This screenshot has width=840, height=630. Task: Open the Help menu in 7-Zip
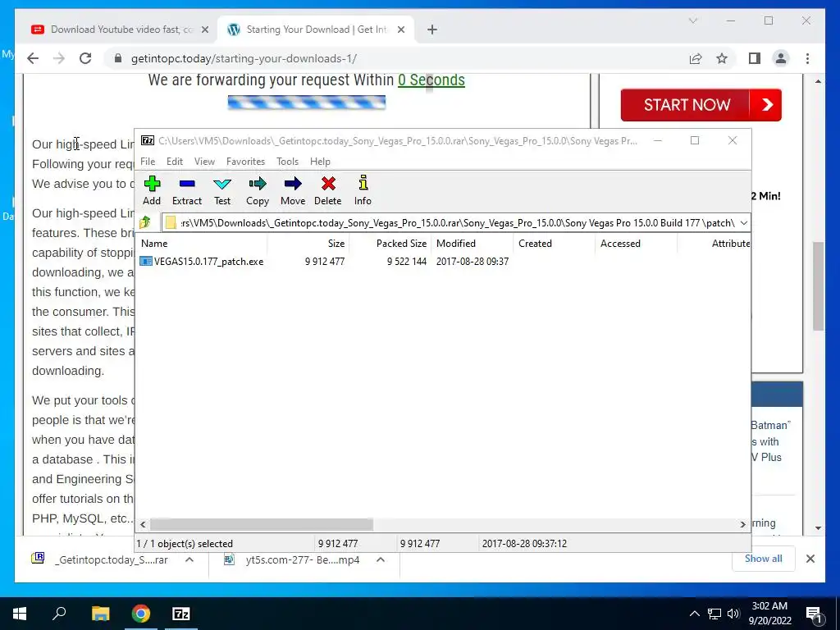320,162
